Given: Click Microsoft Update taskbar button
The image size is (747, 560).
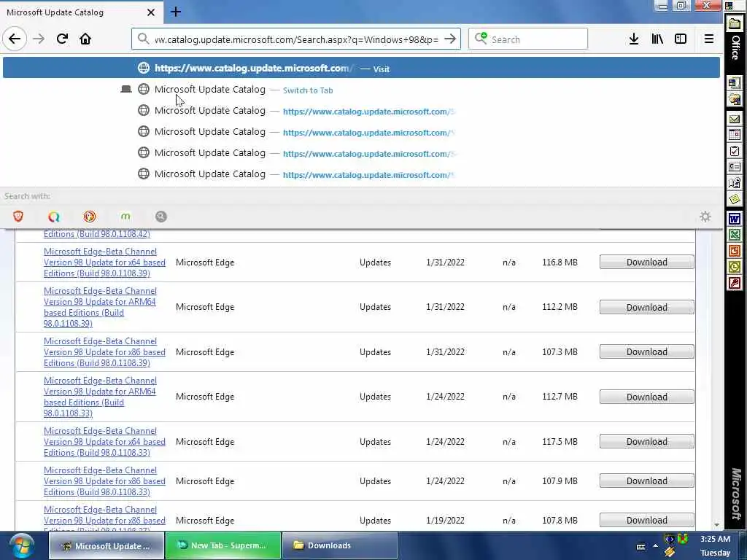Looking at the screenshot, I should (x=107, y=545).
